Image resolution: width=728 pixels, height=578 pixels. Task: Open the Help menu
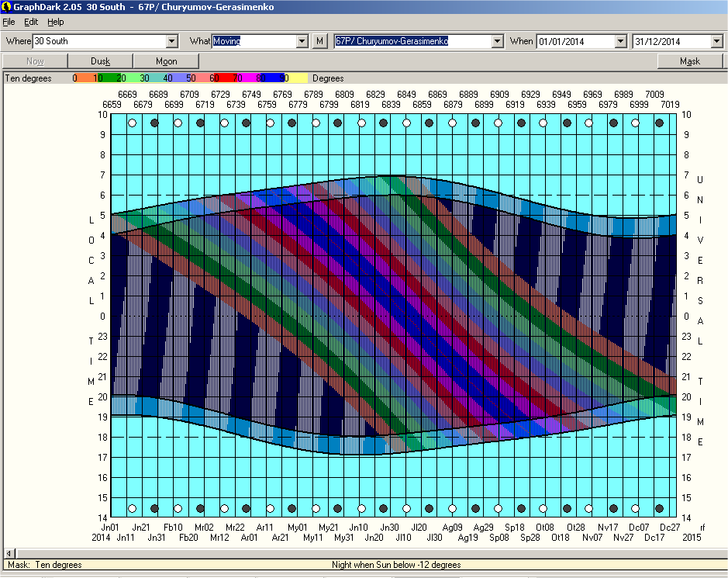coord(56,22)
